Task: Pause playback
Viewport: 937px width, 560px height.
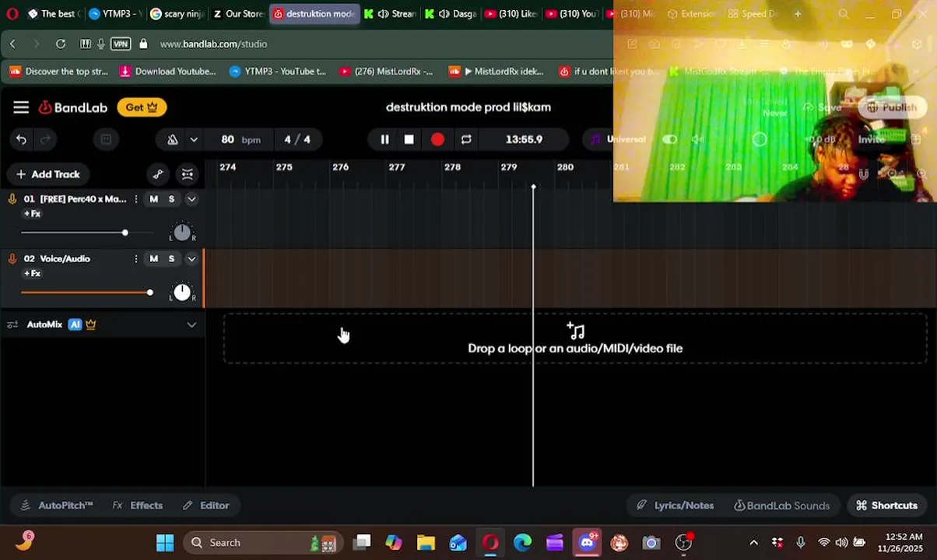Action: [x=384, y=139]
